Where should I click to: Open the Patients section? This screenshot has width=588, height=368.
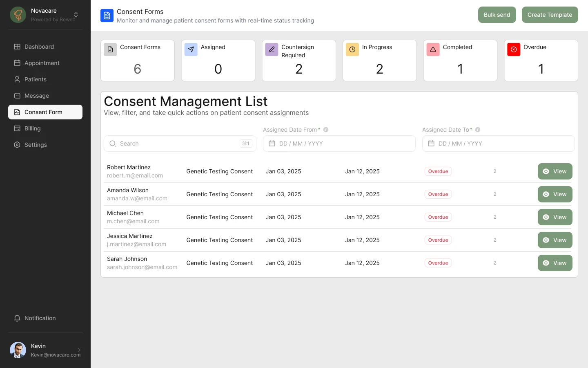(45, 79)
